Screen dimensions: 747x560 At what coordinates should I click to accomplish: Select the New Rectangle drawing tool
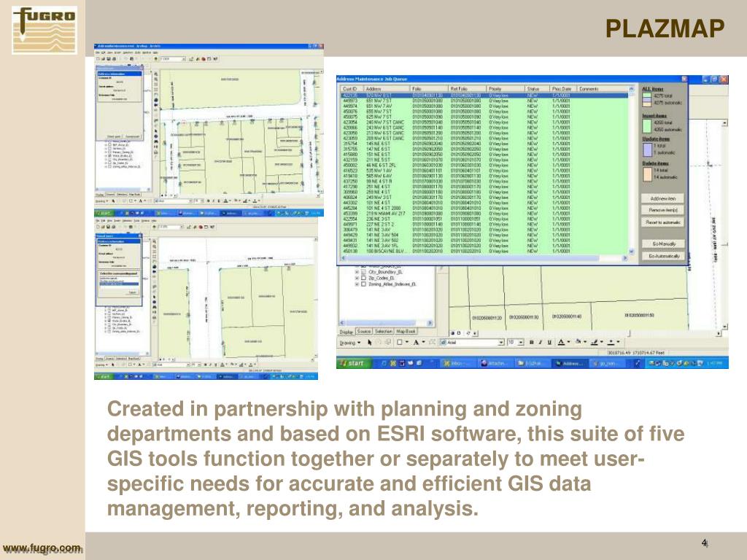click(400, 343)
